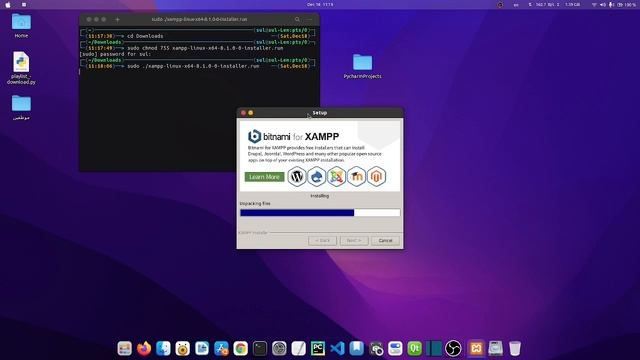The height and width of the screenshot is (360, 640).
Task: Open Finder-style file manager in dock
Action: tap(163, 349)
